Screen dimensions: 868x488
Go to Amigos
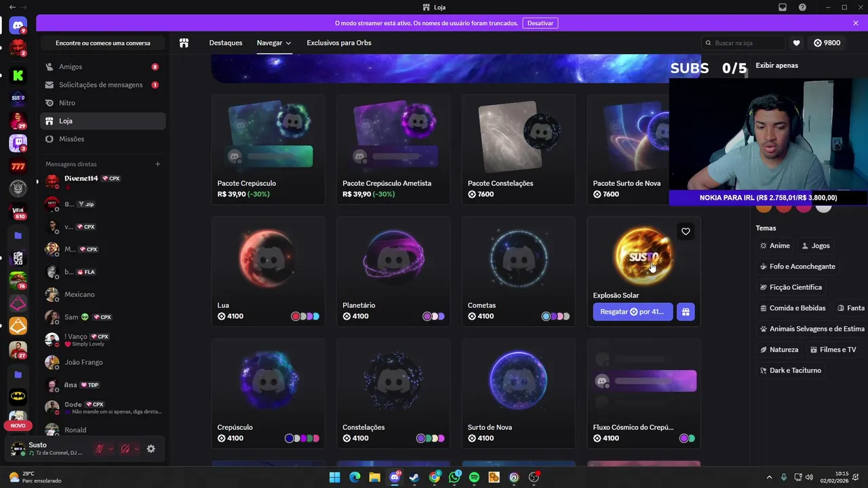(103, 67)
